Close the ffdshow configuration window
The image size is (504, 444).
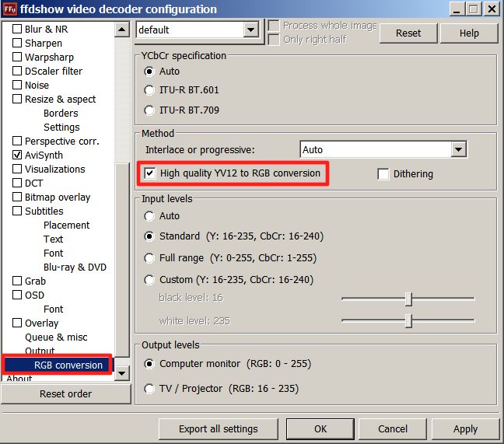click(492, 9)
